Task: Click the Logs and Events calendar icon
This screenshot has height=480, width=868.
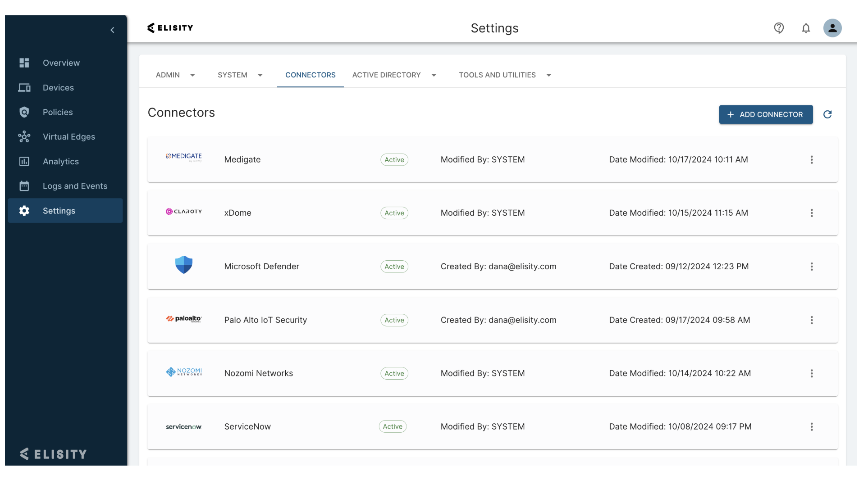Action: [x=24, y=186]
